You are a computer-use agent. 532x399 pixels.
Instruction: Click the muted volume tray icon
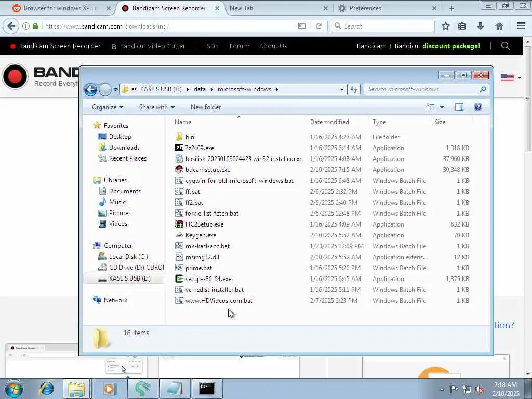[x=480, y=390]
